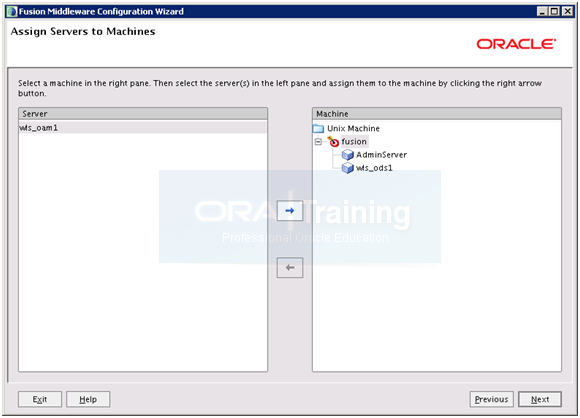Click the Server column header
This screenshot has height=418, width=580.
click(x=143, y=114)
